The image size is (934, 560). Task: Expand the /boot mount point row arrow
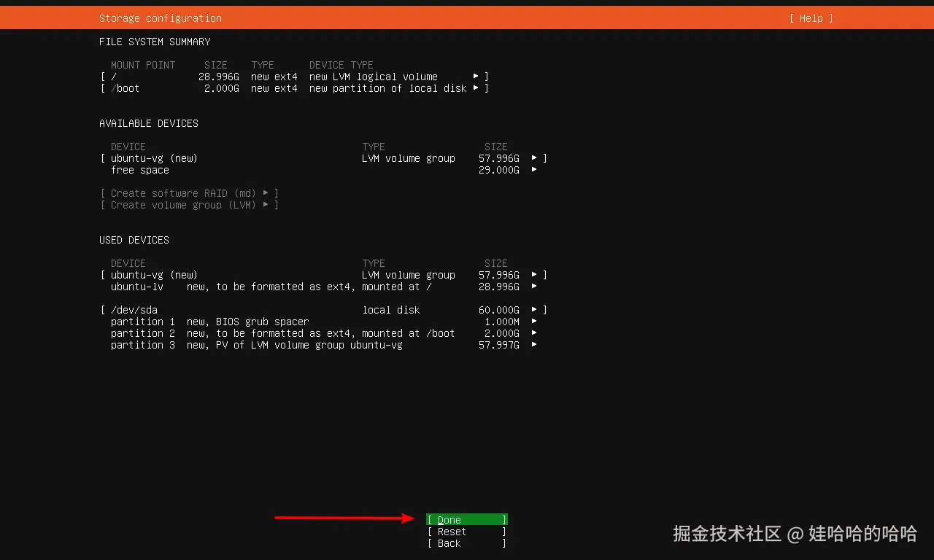(476, 88)
